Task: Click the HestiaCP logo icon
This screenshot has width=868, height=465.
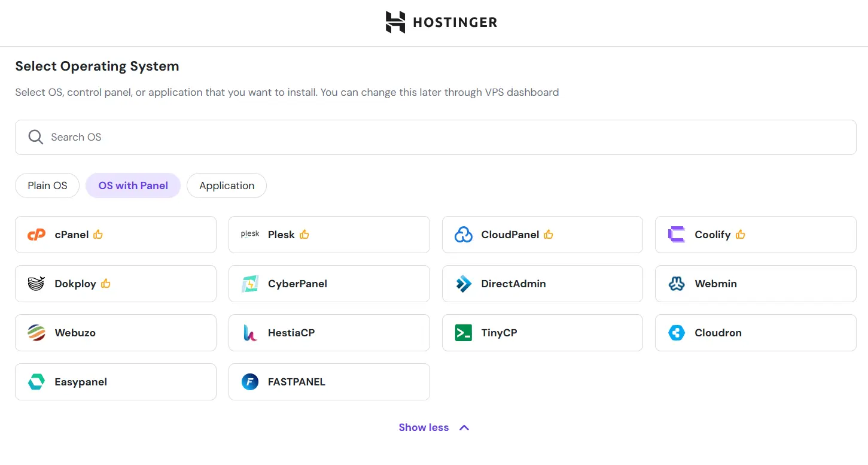Action: pos(250,333)
